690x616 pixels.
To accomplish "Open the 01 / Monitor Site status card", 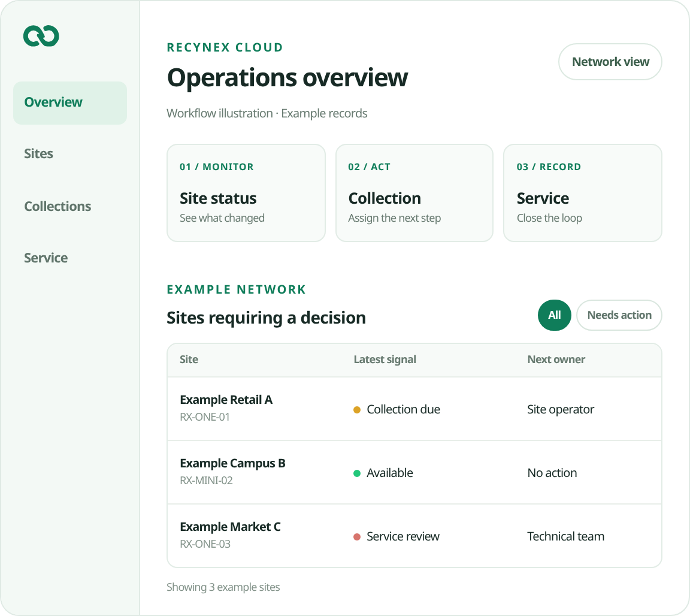I will click(246, 193).
